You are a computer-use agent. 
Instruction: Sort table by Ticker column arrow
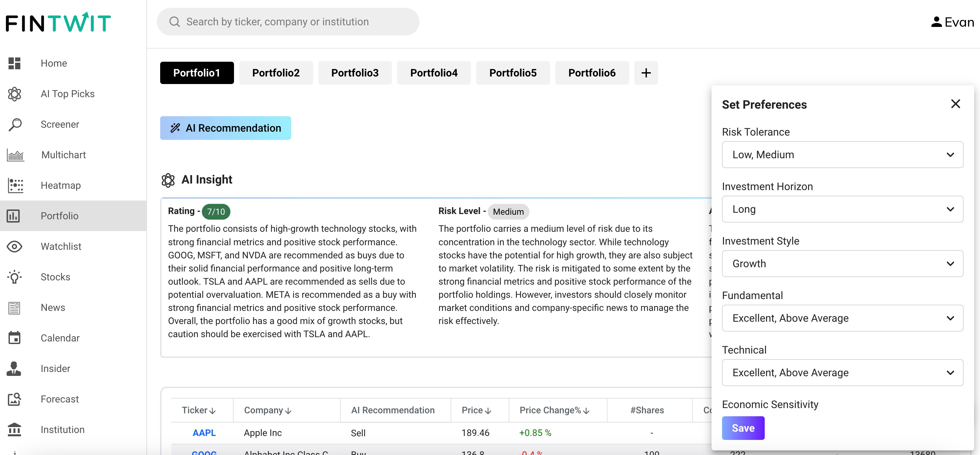pos(213,411)
